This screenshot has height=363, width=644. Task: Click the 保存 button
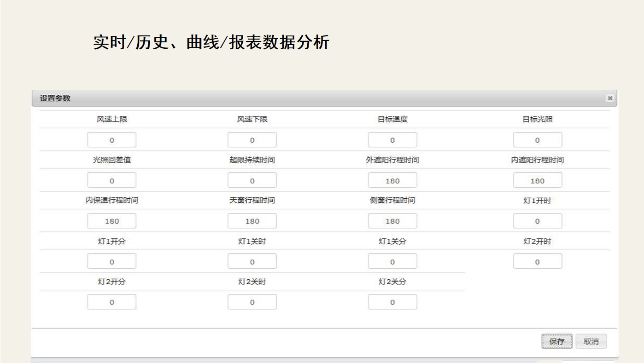(556, 341)
